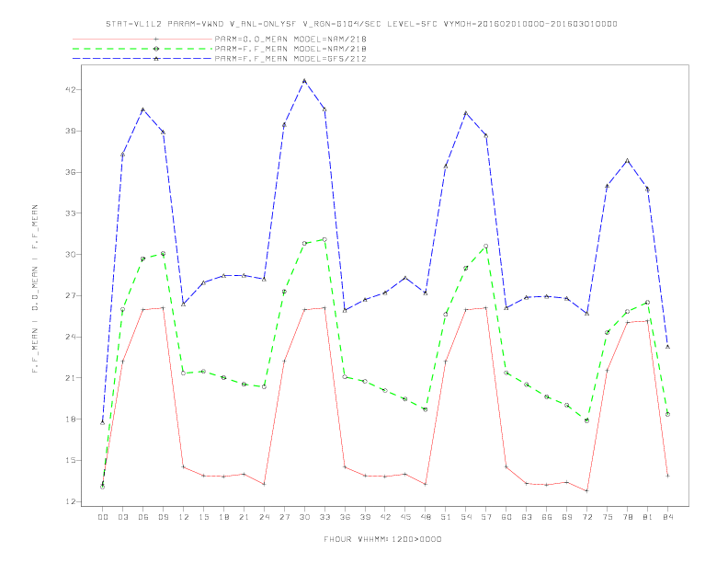Click the blue dashed legend line sample
Viewport: 728px width, 563px height.
coord(142,59)
